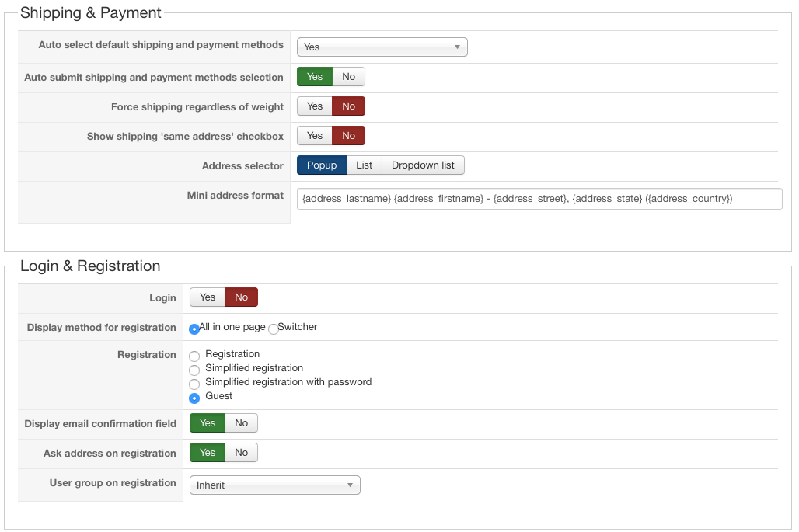The width and height of the screenshot is (799, 532).
Task: Set auto submit shipping selection to No
Action: (348, 77)
